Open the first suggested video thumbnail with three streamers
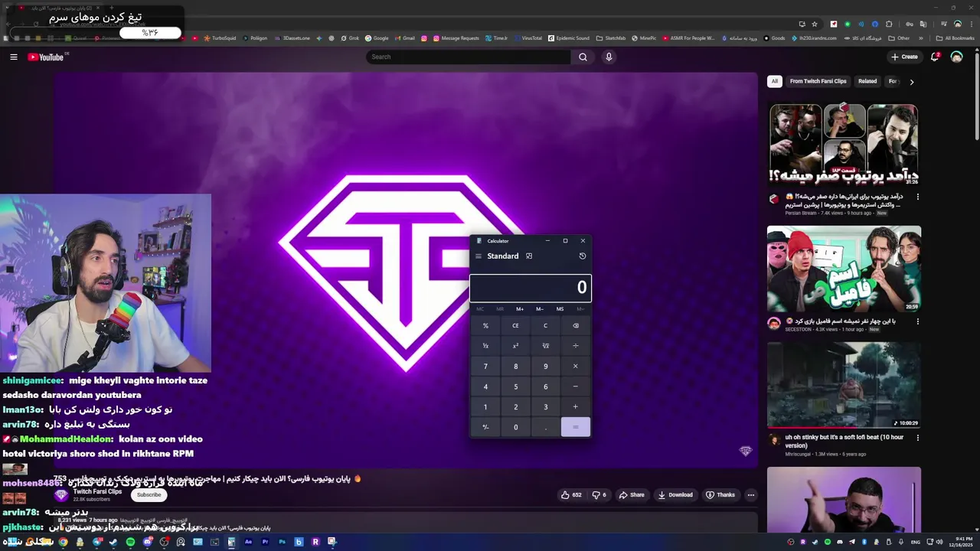Screen dimensions: 980x551 pyautogui.click(x=844, y=145)
